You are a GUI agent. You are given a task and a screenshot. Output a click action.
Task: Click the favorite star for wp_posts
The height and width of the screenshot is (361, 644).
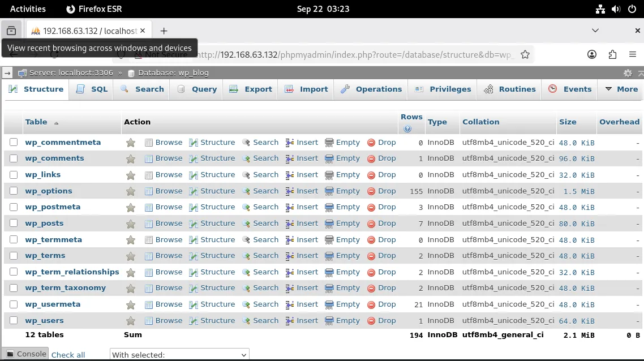131,224
